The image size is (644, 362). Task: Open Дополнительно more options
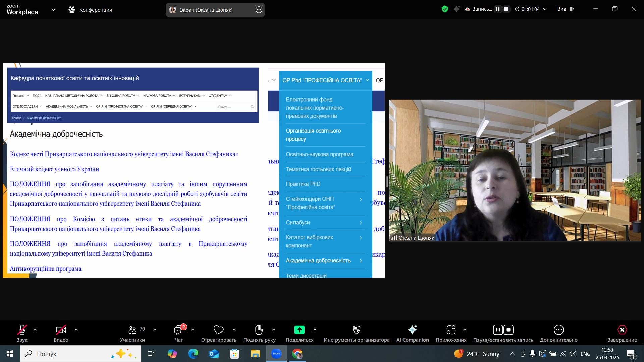tap(559, 334)
